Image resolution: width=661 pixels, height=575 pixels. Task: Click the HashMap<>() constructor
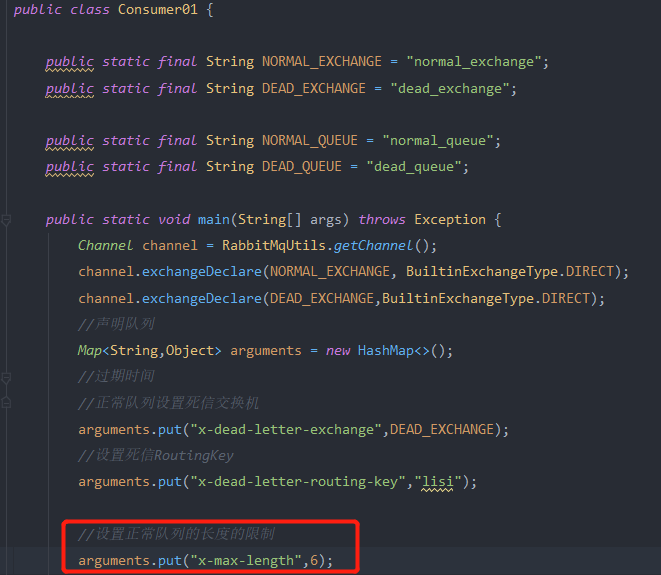pos(401,350)
